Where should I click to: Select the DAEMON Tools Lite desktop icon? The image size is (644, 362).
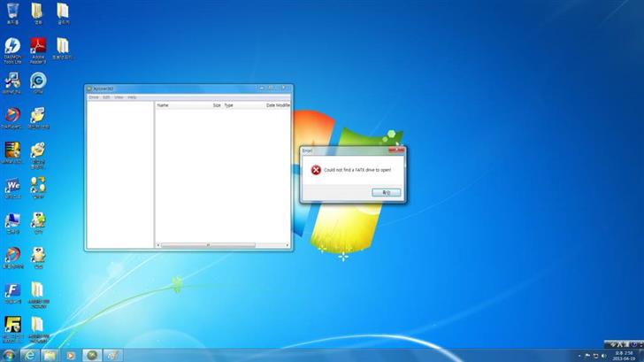[12, 50]
